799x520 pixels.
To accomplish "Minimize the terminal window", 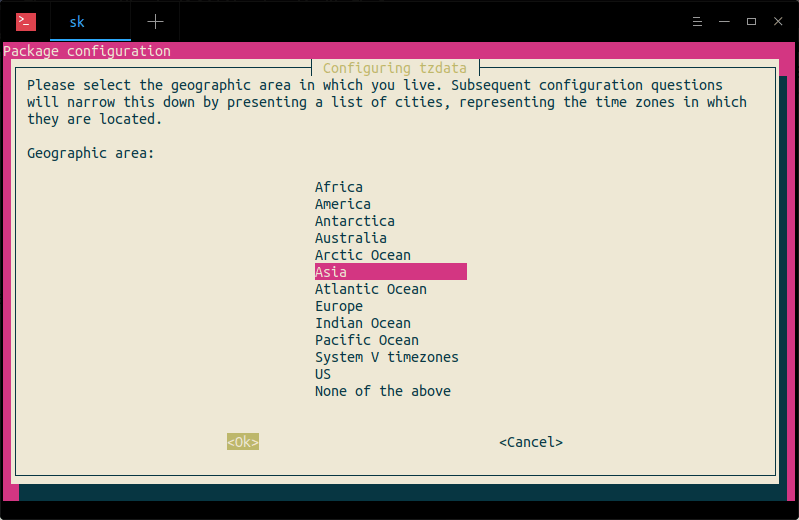I will point(727,21).
